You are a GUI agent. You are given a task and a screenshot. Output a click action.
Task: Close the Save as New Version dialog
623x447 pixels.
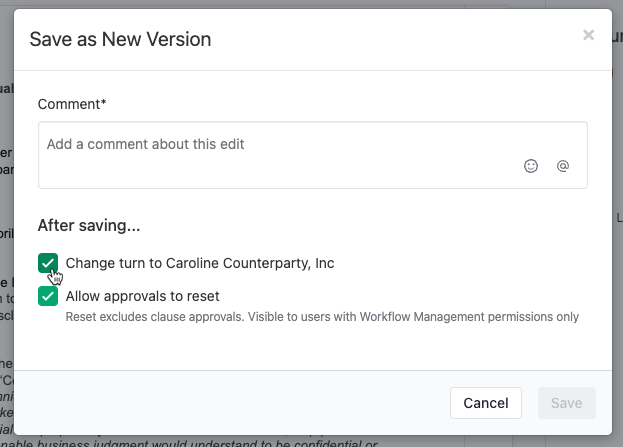tap(588, 35)
